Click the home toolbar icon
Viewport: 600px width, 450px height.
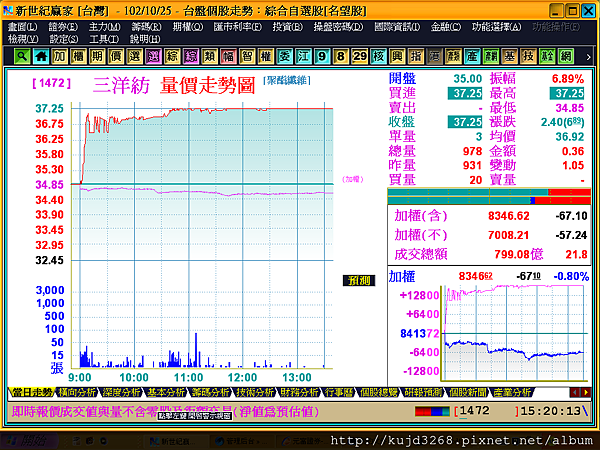pyautogui.click(x=41, y=57)
